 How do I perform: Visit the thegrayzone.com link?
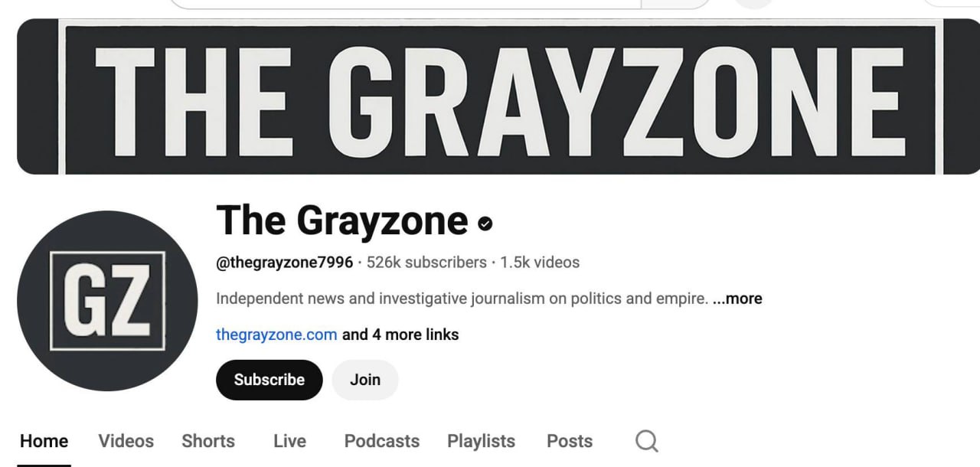[x=276, y=335]
